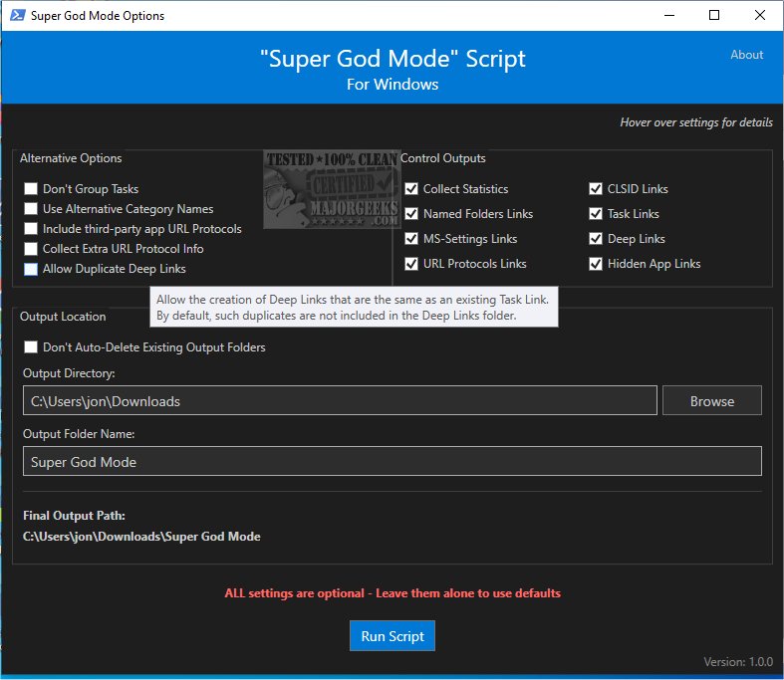Turn off URL Protocols Links
Image resolution: width=784 pixels, height=680 pixels.
click(412, 264)
